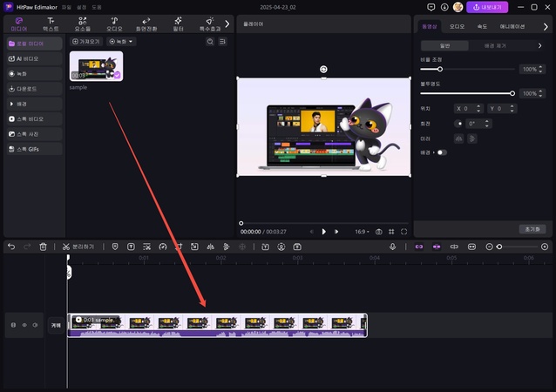Open the 16:9 aspect ratio dropdown
This screenshot has height=392, width=556.
tap(361, 232)
